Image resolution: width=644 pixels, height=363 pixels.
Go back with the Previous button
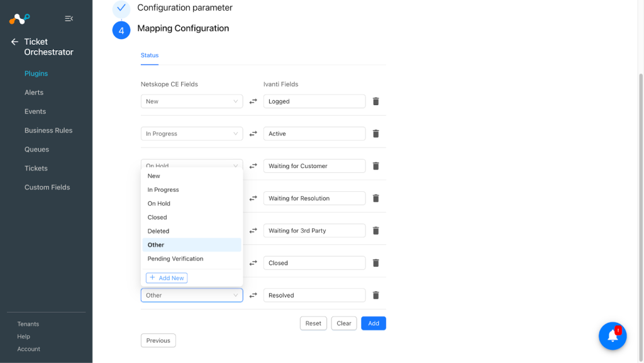(x=158, y=340)
